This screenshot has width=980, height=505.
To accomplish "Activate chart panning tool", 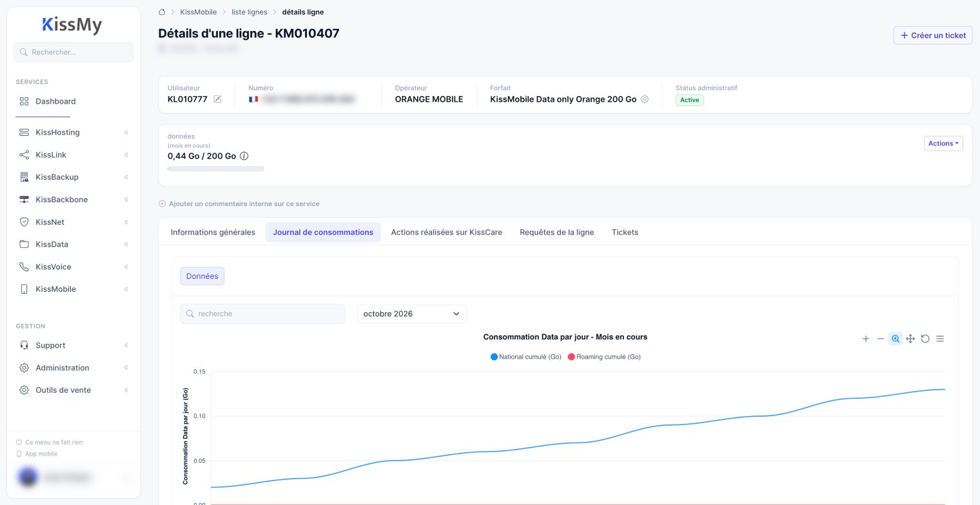I will (x=910, y=339).
